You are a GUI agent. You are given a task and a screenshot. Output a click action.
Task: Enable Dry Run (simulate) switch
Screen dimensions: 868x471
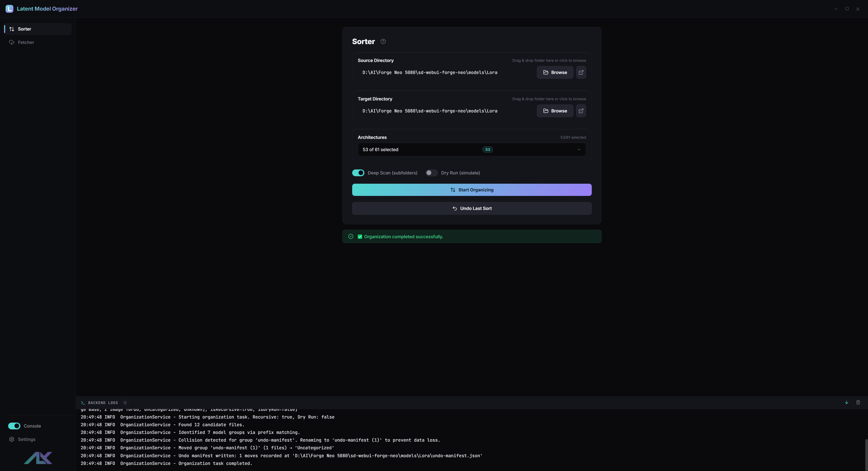tap(431, 173)
